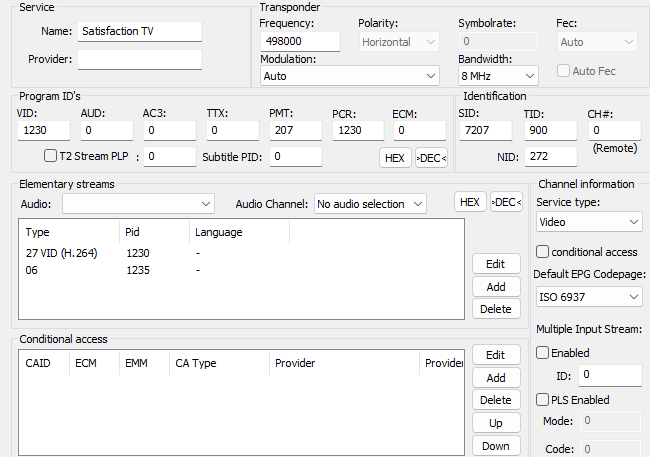This screenshot has height=457, width=650.
Task: Click the CH# remote number field
Action: coord(615,131)
